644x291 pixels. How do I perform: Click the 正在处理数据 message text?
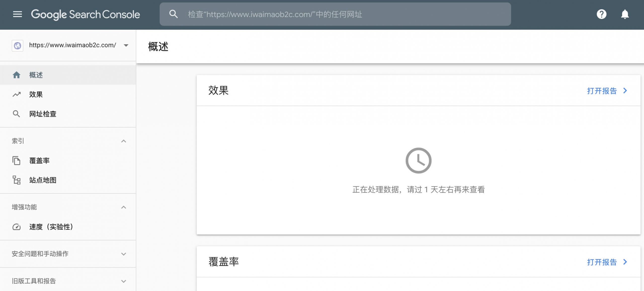(x=418, y=190)
